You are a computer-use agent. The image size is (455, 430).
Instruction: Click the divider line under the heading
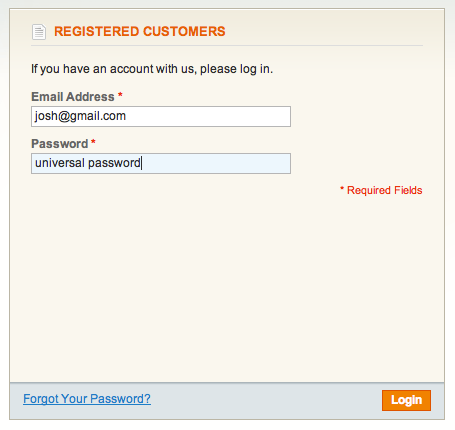[x=227, y=45]
